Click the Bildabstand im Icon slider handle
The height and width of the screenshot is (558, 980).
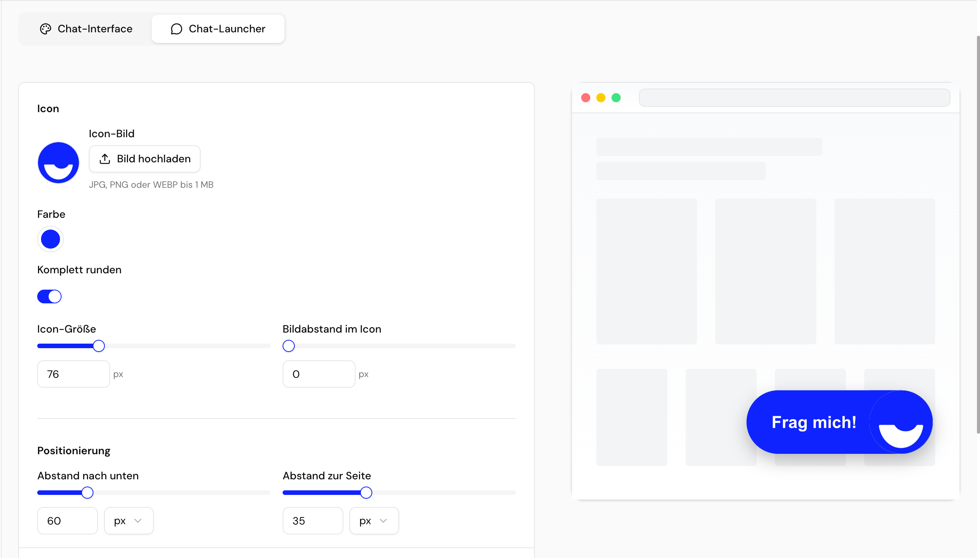pyautogui.click(x=288, y=346)
